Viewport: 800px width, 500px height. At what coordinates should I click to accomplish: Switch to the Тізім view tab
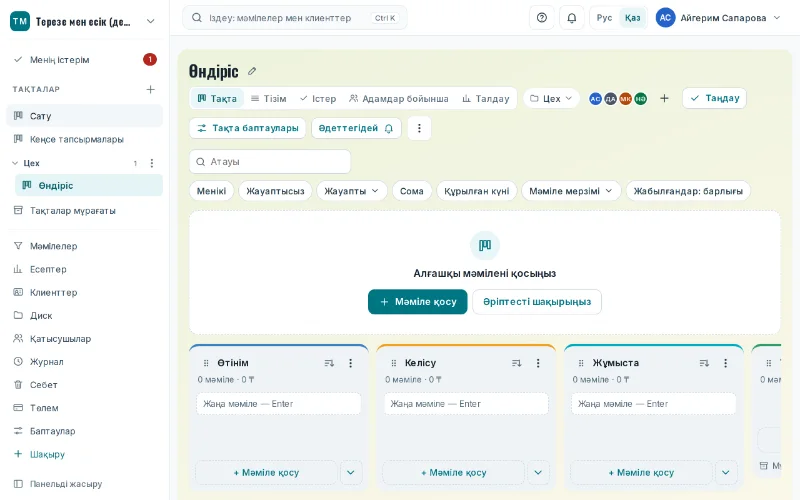coord(268,98)
